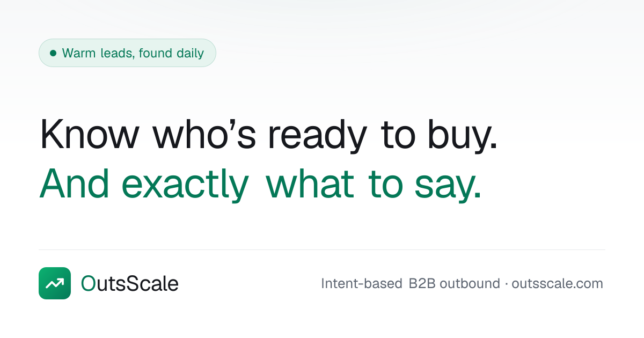Click the word "Know" in the headline
Viewport: 644px width, 338px height.
(x=89, y=134)
